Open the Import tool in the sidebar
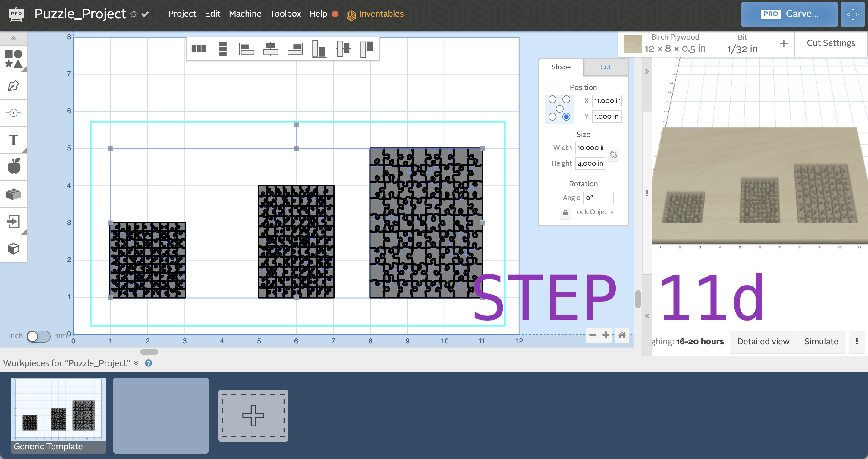The image size is (868, 459). (x=14, y=221)
